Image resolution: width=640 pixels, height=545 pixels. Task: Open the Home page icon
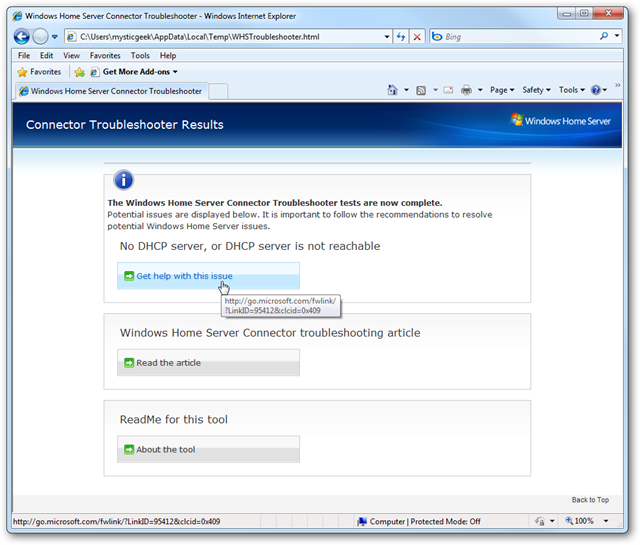392,90
